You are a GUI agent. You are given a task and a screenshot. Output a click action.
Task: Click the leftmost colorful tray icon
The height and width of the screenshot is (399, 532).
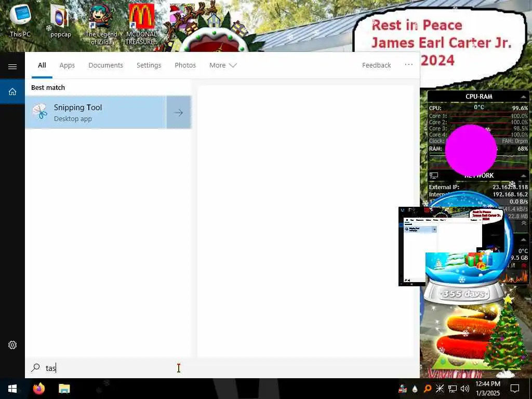point(403,389)
